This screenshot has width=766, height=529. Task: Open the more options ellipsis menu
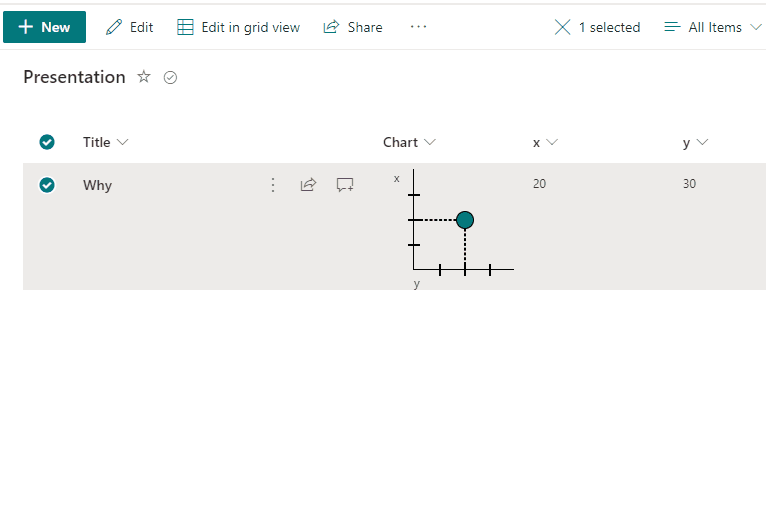[418, 27]
